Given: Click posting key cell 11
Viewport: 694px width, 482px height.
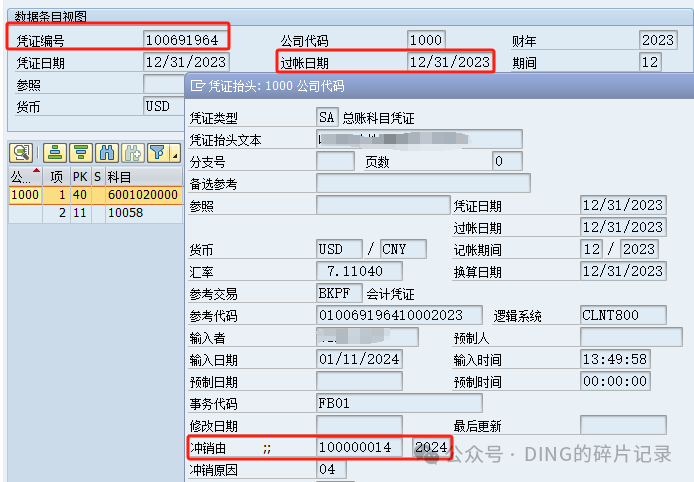Looking at the screenshot, I should click(x=80, y=213).
